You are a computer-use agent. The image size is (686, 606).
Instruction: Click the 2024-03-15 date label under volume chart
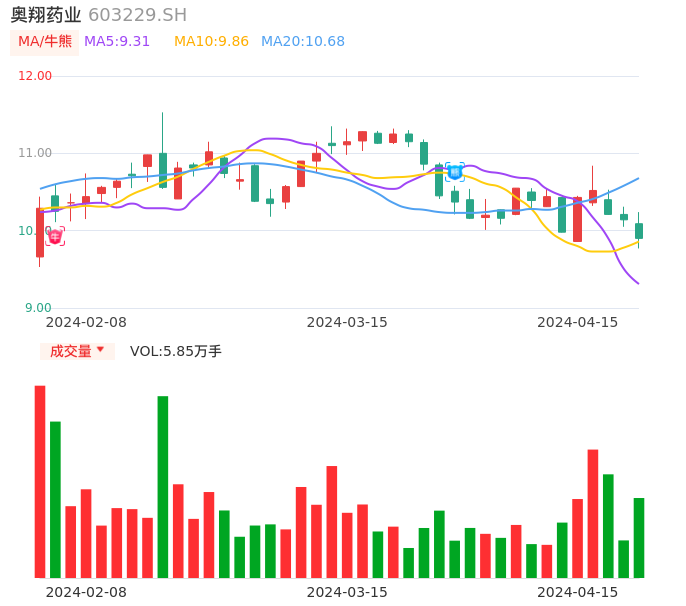click(x=347, y=592)
